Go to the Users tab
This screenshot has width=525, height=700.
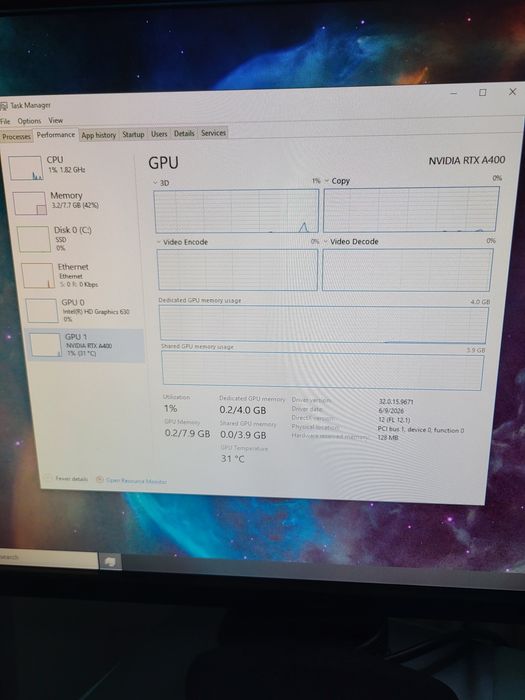[159, 134]
